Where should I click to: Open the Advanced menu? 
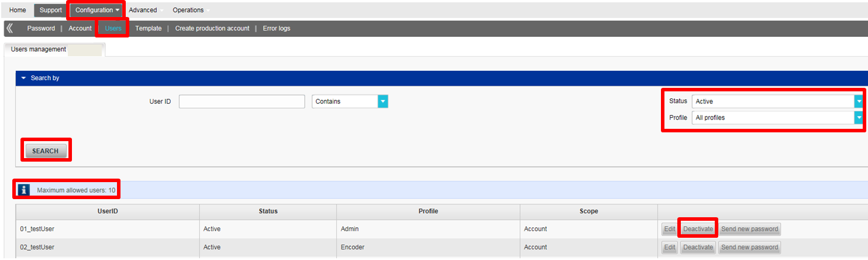tap(143, 10)
